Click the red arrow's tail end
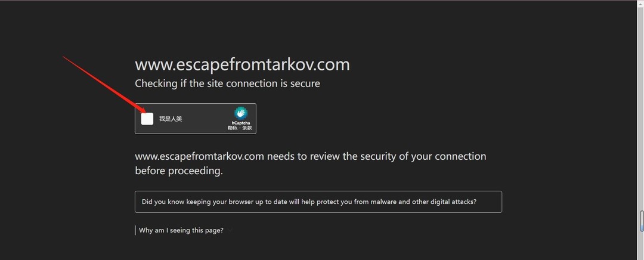Screen dimensions: 644x260 [64, 57]
